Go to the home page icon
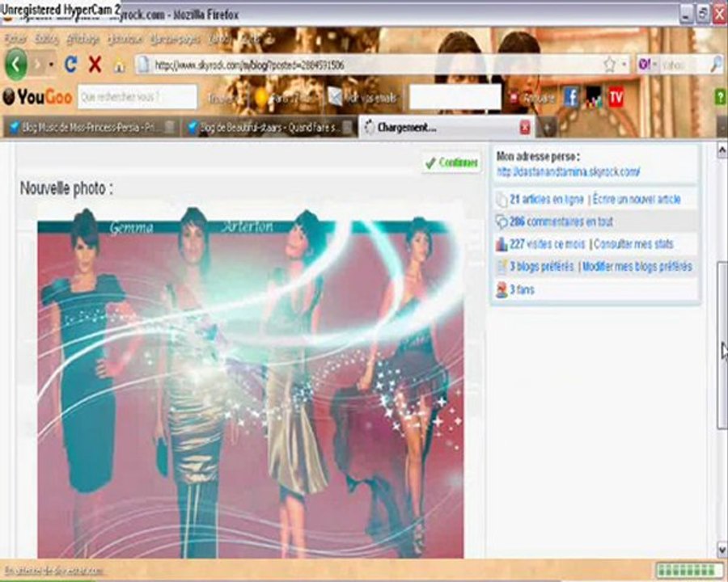This screenshot has width=728, height=582. coord(120,65)
